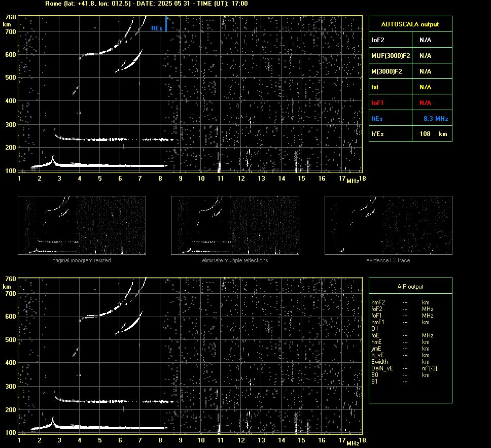Click the blue ftEs label in the AUTOSCALA table
The width and height of the screenshot is (491, 448).
[377, 119]
